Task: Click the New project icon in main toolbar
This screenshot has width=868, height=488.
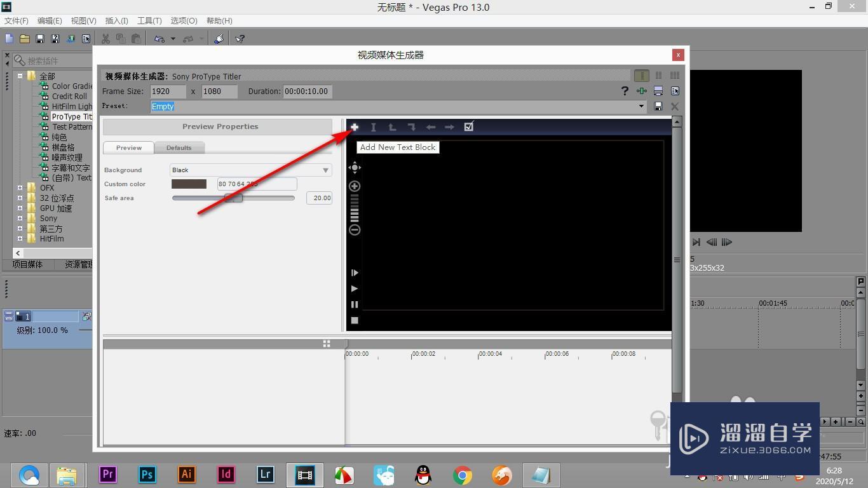Action: tap(10, 39)
